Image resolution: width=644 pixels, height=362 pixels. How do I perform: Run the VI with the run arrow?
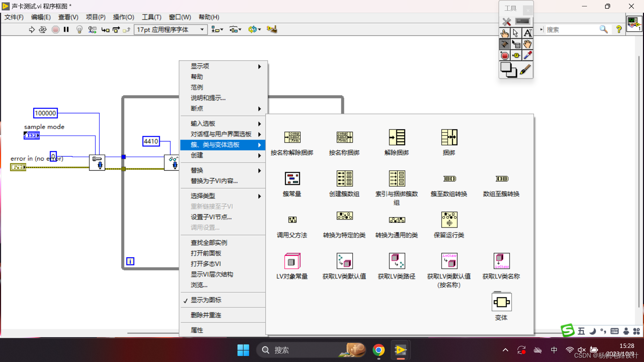[32, 29]
